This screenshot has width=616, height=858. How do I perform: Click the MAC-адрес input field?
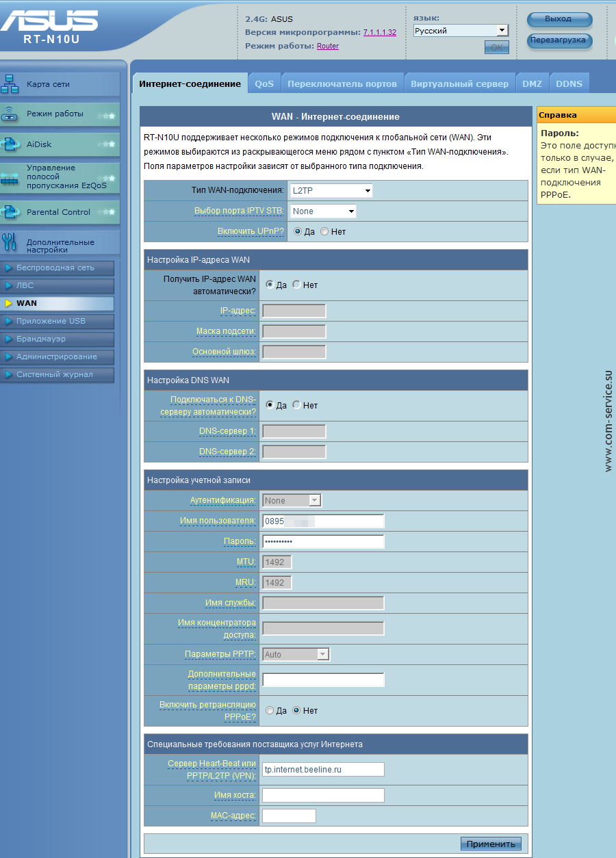pyautogui.click(x=289, y=816)
